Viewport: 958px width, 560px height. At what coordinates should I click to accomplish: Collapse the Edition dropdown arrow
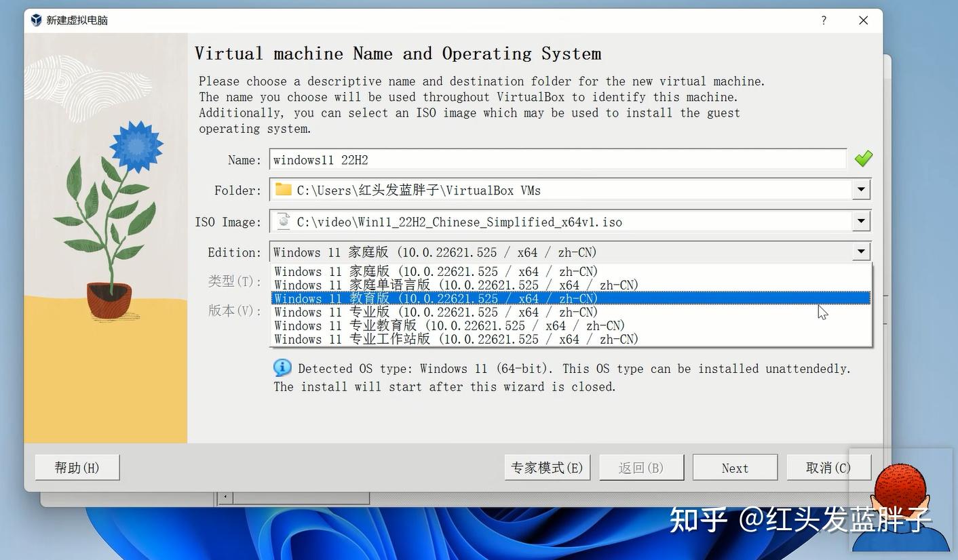[x=860, y=252]
